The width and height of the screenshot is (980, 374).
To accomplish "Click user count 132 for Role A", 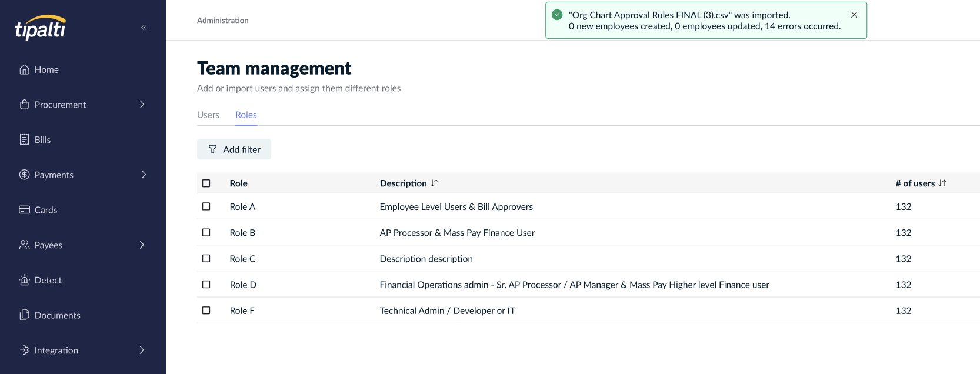I will pos(904,206).
